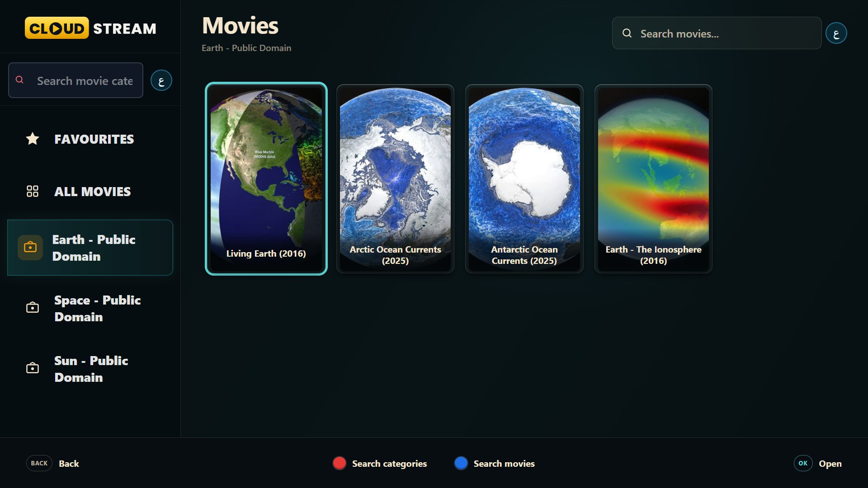Click the Space - Public Domain category icon
The width and height of the screenshot is (868, 488).
click(33, 308)
